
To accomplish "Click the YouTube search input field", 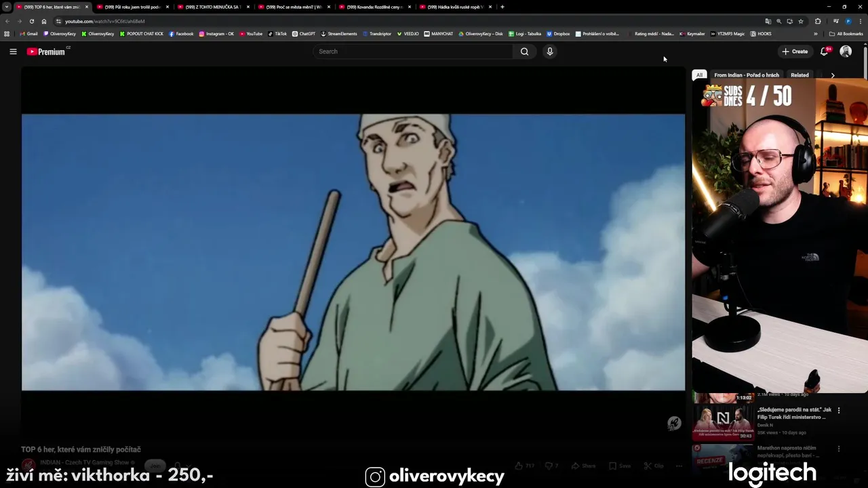I will 414,52.
